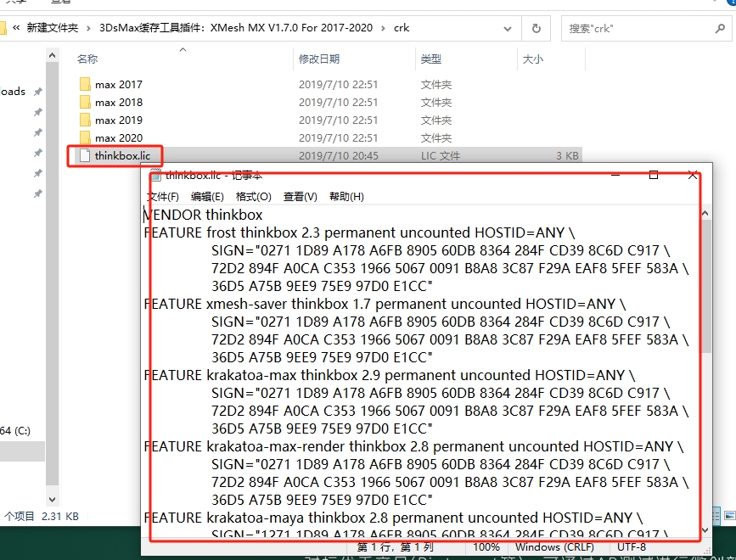Click the 2019/7/10 20:45 date of thinkbox.lic
The image size is (736, 560).
coord(339,156)
